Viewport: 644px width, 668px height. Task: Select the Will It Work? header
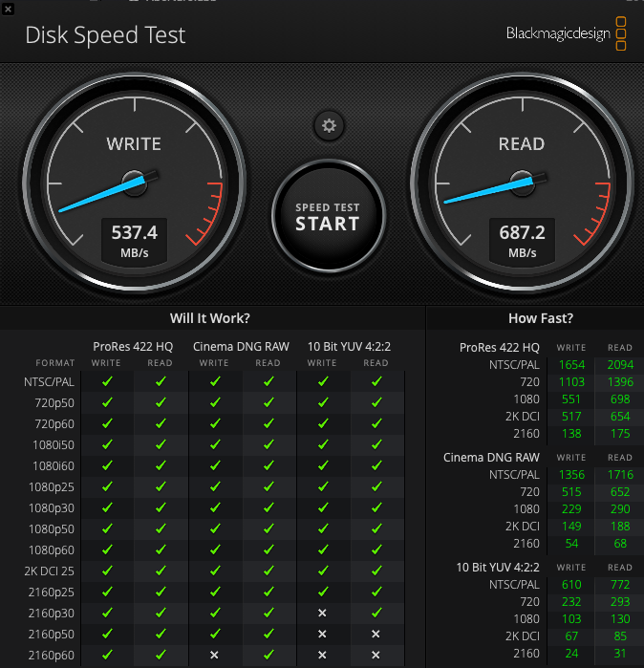(x=210, y=318)
